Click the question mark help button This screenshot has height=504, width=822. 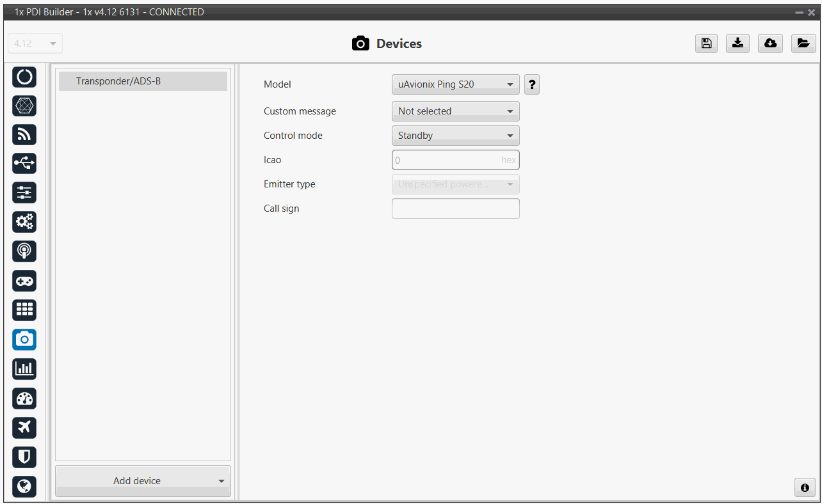pos(532,84)
